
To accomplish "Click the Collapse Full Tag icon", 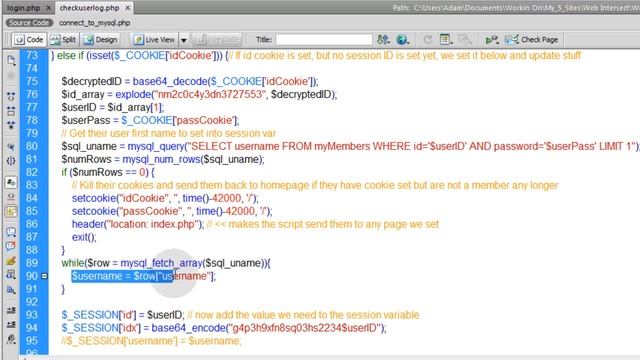I will [x=11, y=97].
